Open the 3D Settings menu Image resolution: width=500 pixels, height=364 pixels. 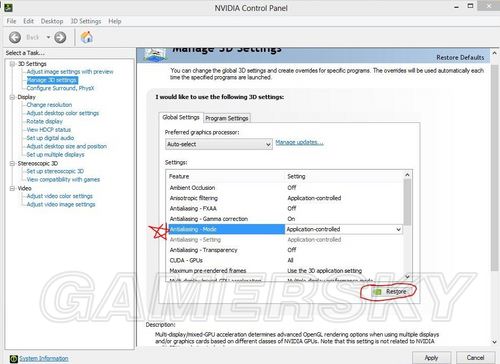[x=86, y=21]
